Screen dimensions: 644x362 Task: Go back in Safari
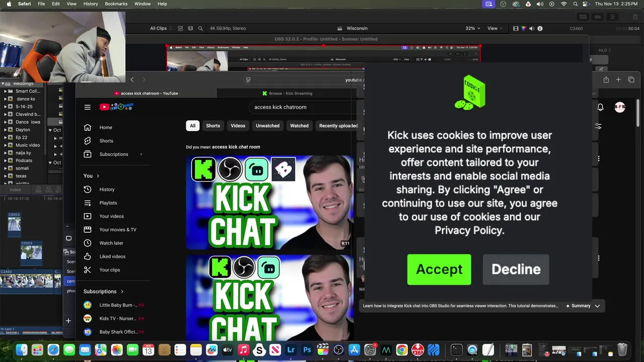pos(132,79)
